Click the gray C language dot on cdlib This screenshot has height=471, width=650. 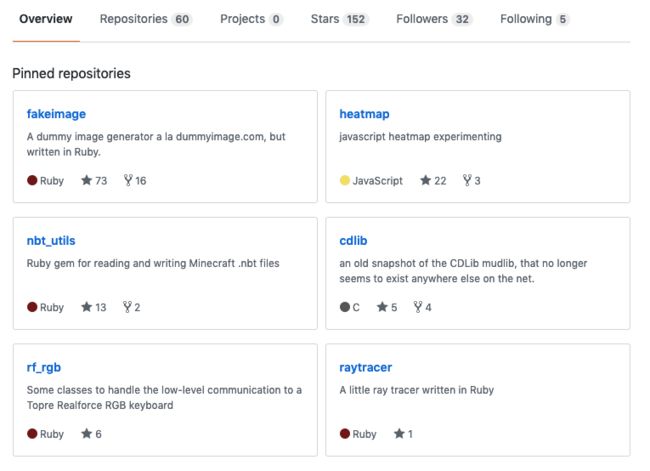[344, 307]
